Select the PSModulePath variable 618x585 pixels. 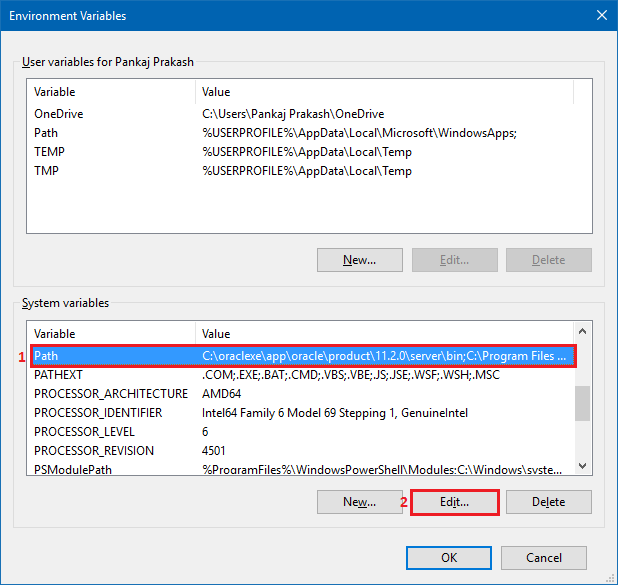coord(301,468)
